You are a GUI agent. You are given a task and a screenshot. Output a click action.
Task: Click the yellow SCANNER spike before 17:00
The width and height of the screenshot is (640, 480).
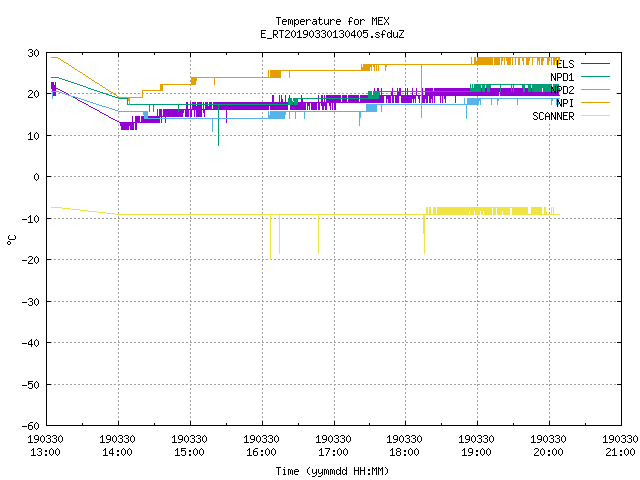[318, 234]
